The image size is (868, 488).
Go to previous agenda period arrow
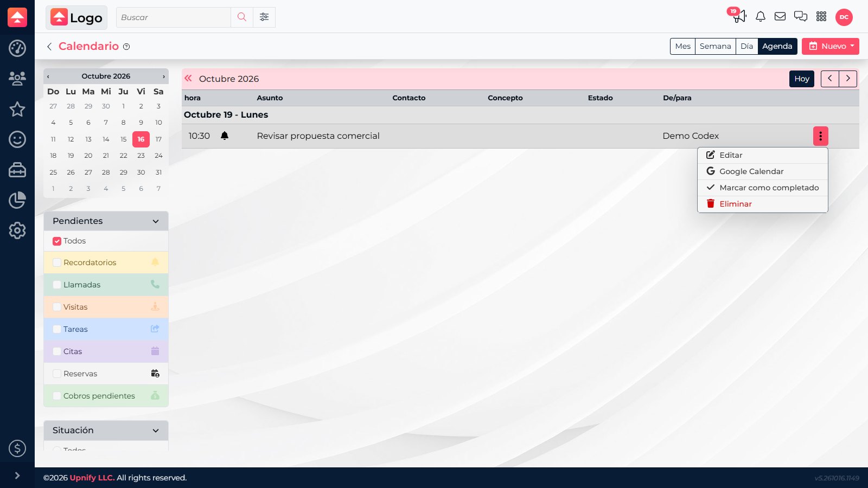coord(830,79)
